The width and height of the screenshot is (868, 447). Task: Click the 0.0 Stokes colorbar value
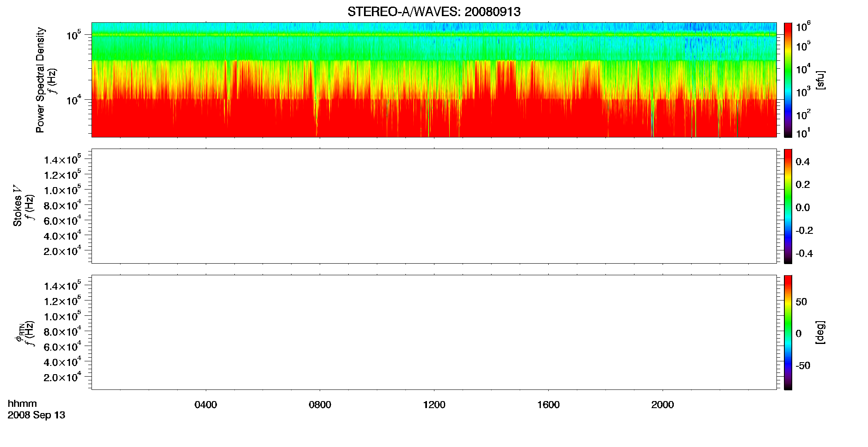pyautogui.click(x=803, y=208)
